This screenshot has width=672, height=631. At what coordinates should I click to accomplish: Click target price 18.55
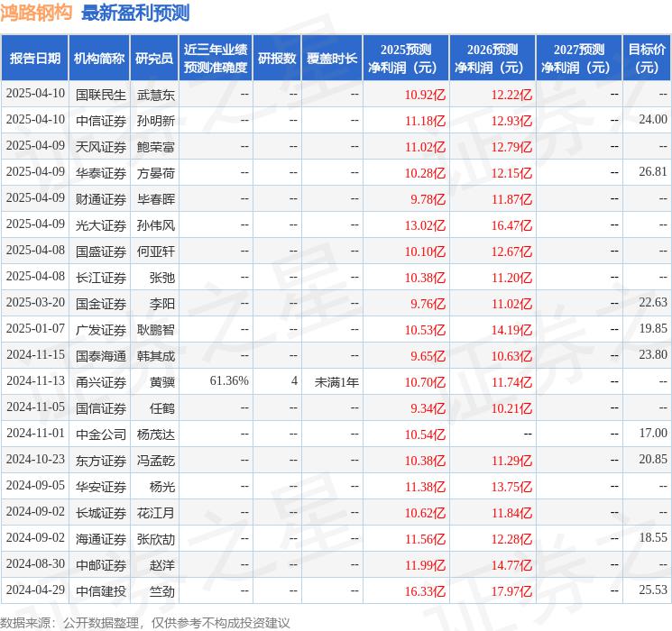653,537
